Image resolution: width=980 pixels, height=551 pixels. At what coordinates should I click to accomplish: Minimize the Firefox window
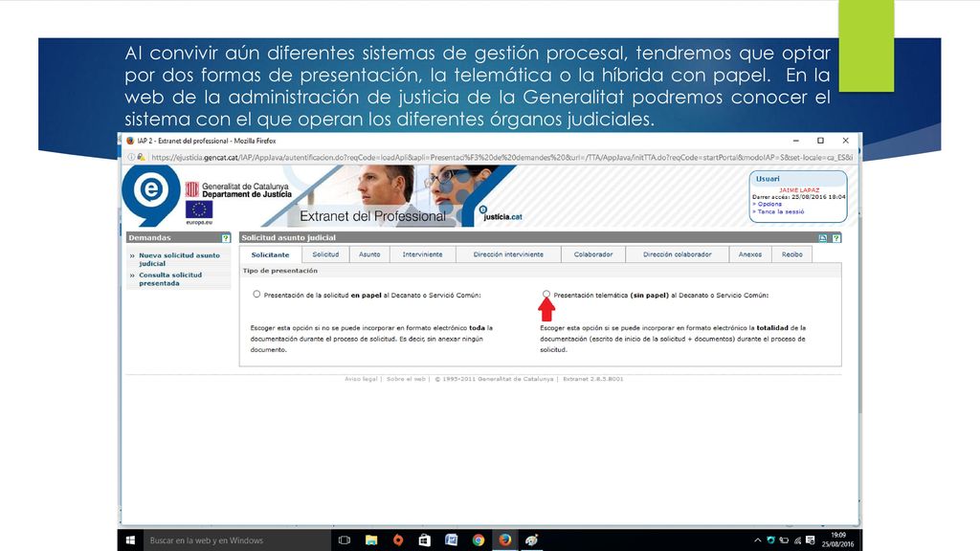click(x=795, y=141)
